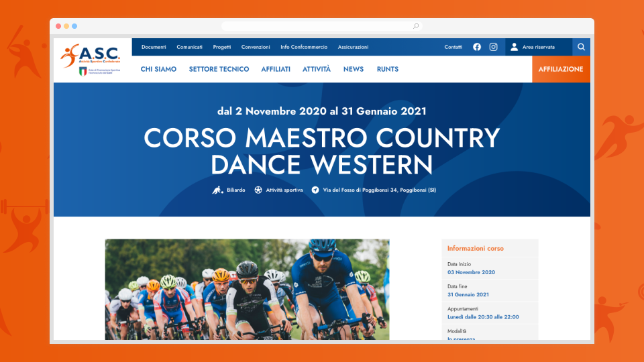Select Info Confcommercio link

coord(304,47)
